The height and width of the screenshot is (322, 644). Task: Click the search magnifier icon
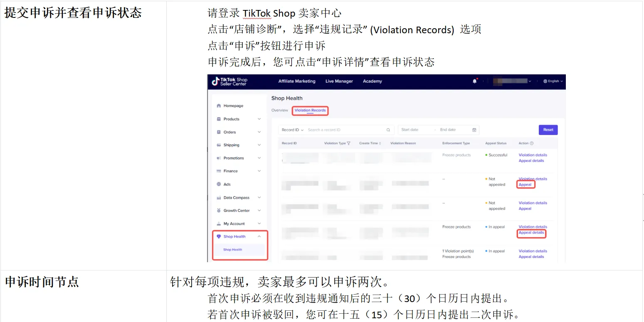pos(388,130)
